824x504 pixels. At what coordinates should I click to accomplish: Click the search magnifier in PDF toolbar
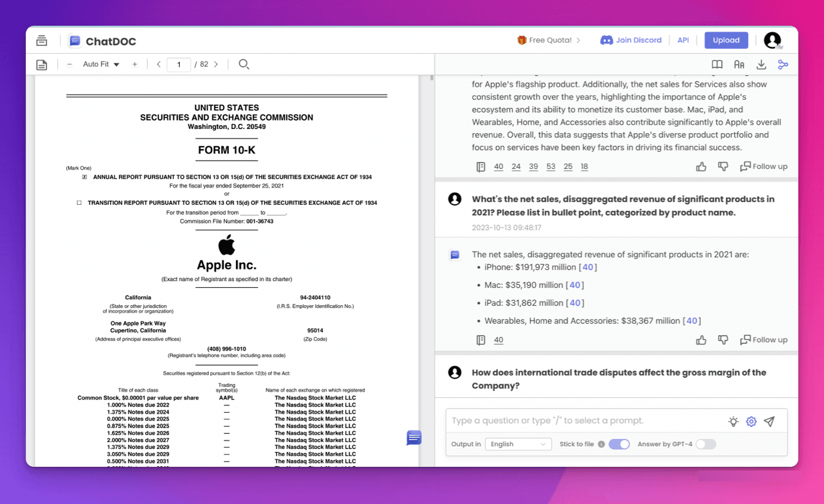243,64
